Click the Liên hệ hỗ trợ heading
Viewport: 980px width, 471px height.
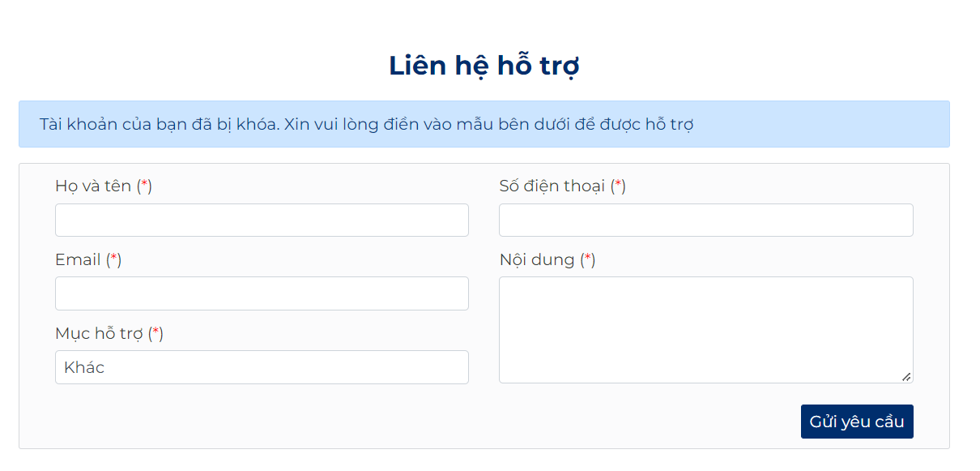click(x=484, y=66)
